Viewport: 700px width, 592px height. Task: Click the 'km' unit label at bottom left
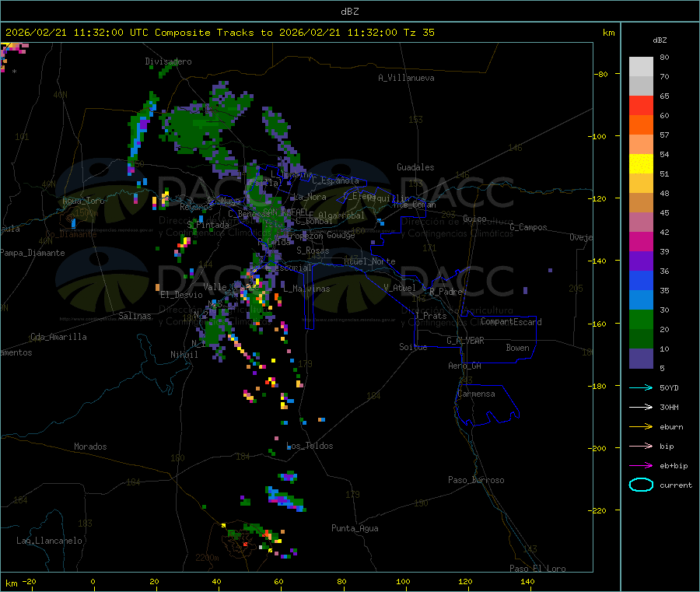pos(12,583)
